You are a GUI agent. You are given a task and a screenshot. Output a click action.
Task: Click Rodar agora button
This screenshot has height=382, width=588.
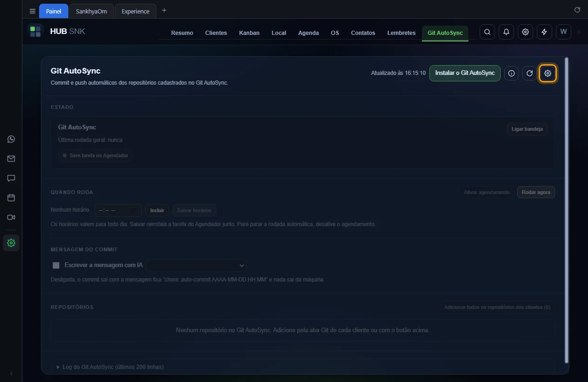tap(536, 192)
